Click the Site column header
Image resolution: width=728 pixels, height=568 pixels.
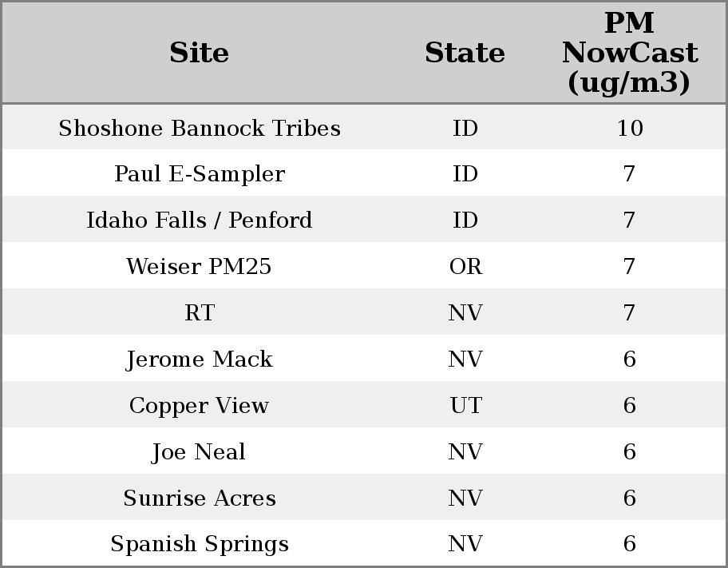coord(200,53)
